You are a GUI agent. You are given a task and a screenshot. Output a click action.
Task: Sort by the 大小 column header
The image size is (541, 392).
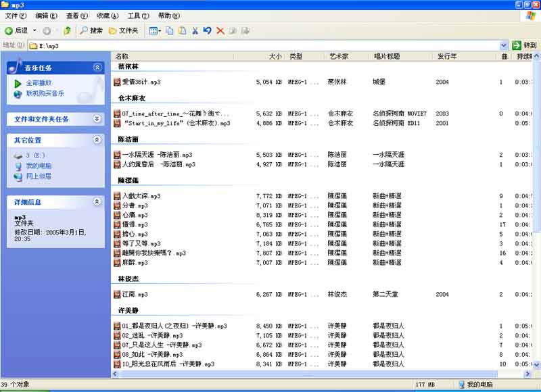pyautogui.click(x=260, y=56)
